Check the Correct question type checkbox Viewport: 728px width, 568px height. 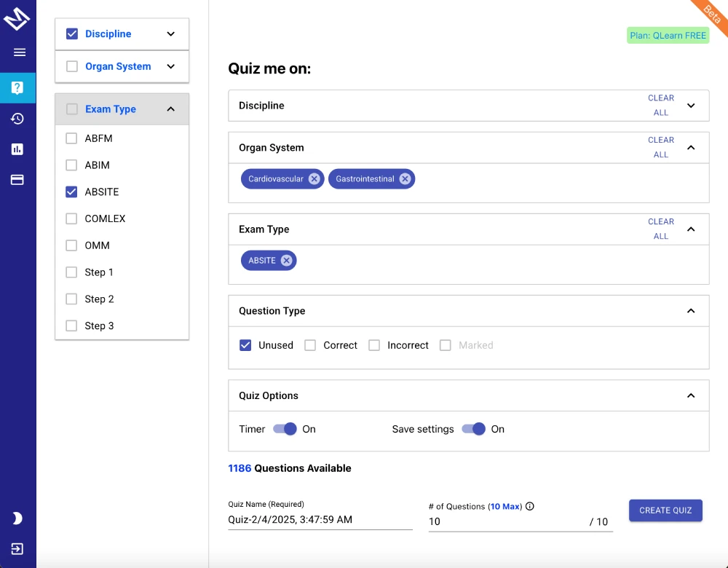click(310, 345)
